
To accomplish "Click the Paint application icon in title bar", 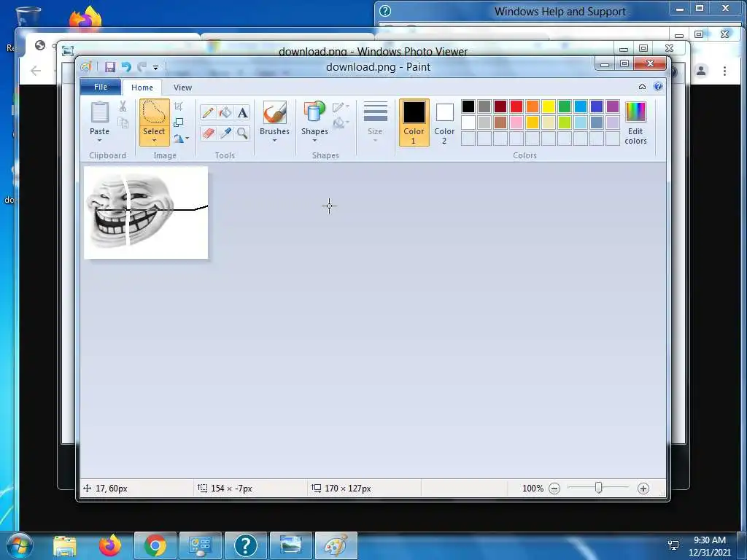I will pyautogui.click(x=86, y=67).
